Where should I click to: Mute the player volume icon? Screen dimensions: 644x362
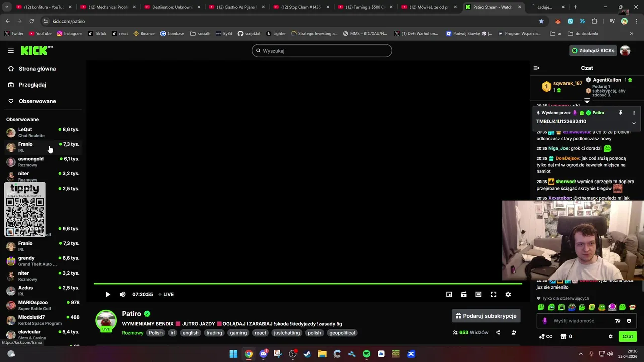click(122, 294)
